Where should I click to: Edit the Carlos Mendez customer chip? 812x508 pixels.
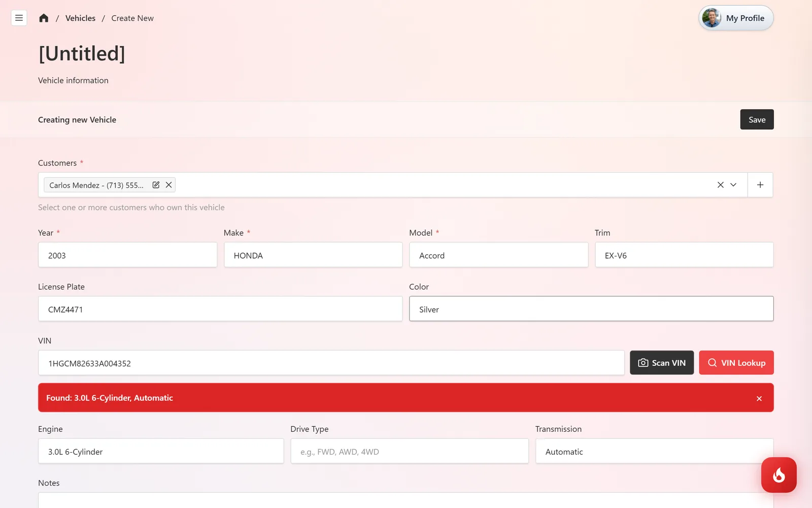[156, 185]
